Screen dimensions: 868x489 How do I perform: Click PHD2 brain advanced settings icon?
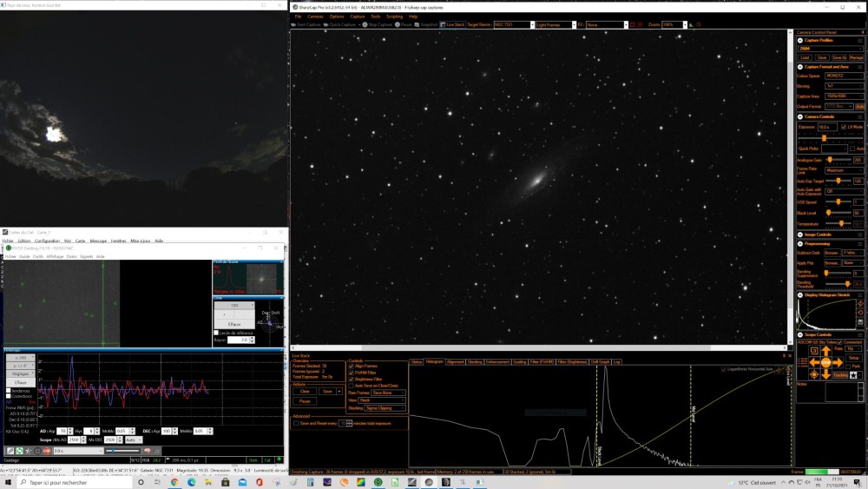tap(148, 451)
